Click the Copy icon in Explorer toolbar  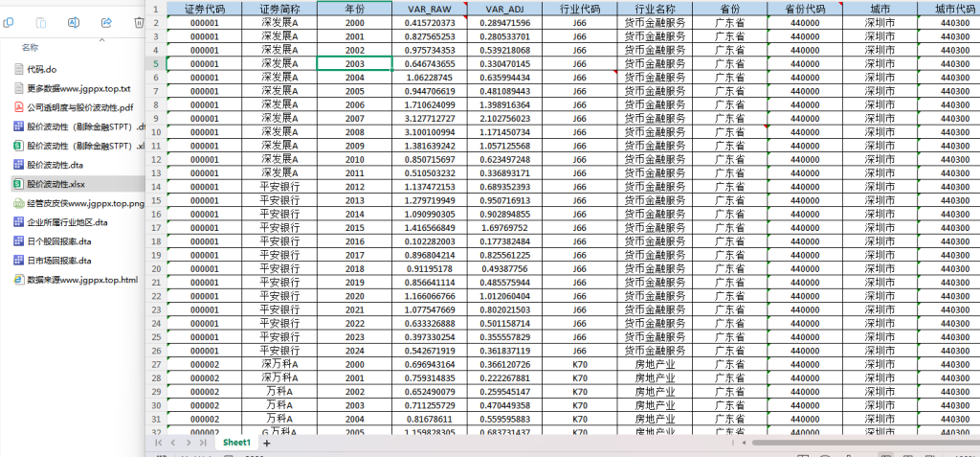click(x=9, y=23)
